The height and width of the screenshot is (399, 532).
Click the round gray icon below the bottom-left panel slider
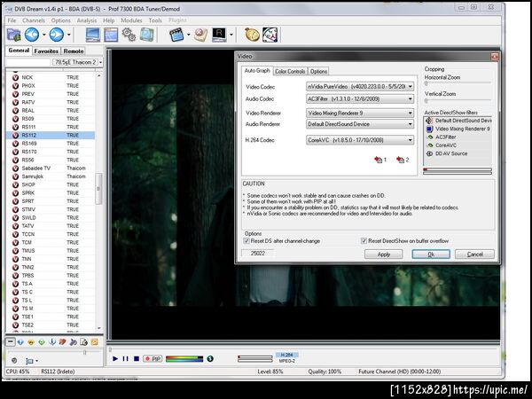14,360
